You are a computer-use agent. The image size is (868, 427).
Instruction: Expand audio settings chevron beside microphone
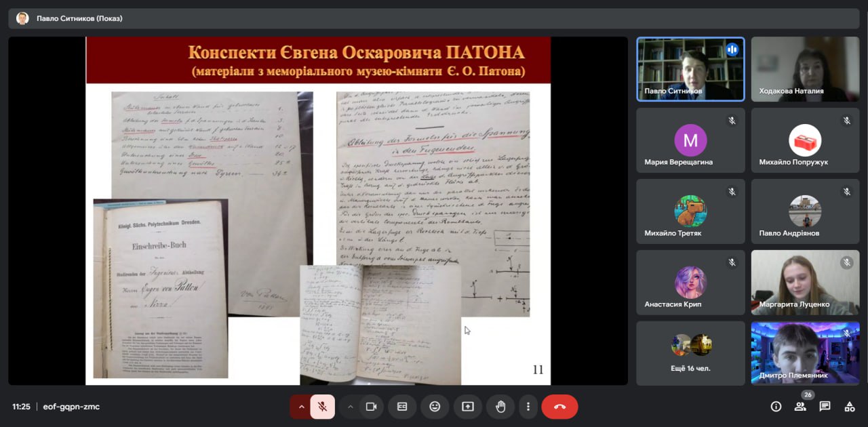(x=301, y=407)
